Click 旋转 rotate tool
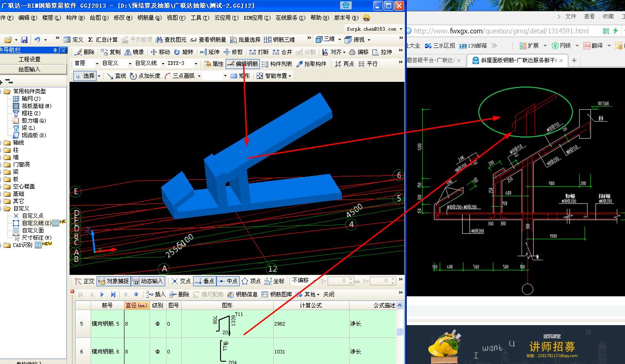This screenshot has height=364, width=625. pyautogui.click(x=183, y=52)
